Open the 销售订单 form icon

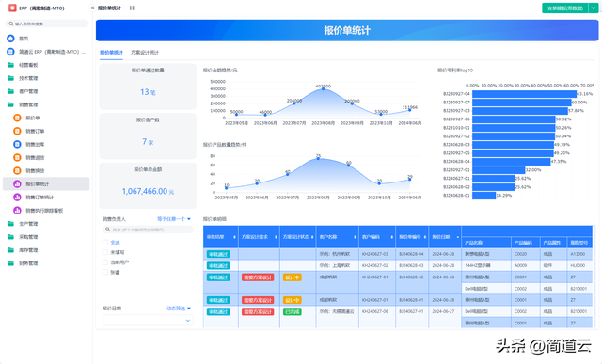click(17, 131)
